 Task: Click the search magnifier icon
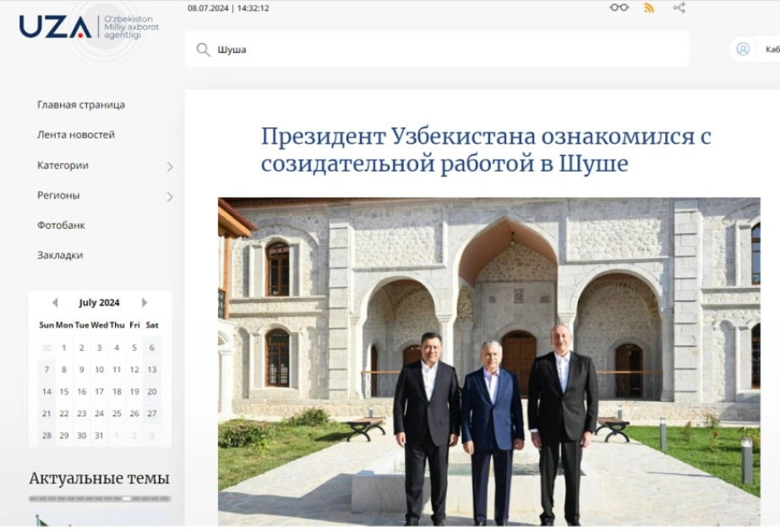pyautogui.click(x=203, y=50)
